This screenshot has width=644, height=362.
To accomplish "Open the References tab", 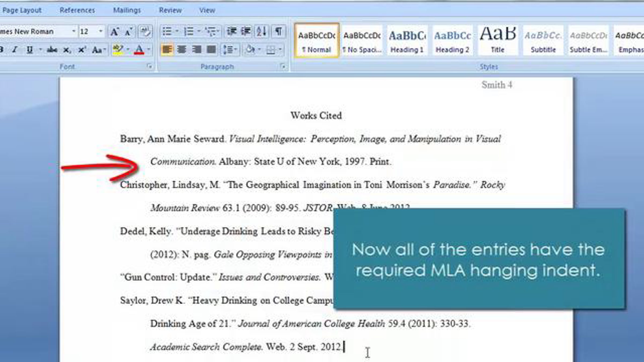I will point(77,10).
